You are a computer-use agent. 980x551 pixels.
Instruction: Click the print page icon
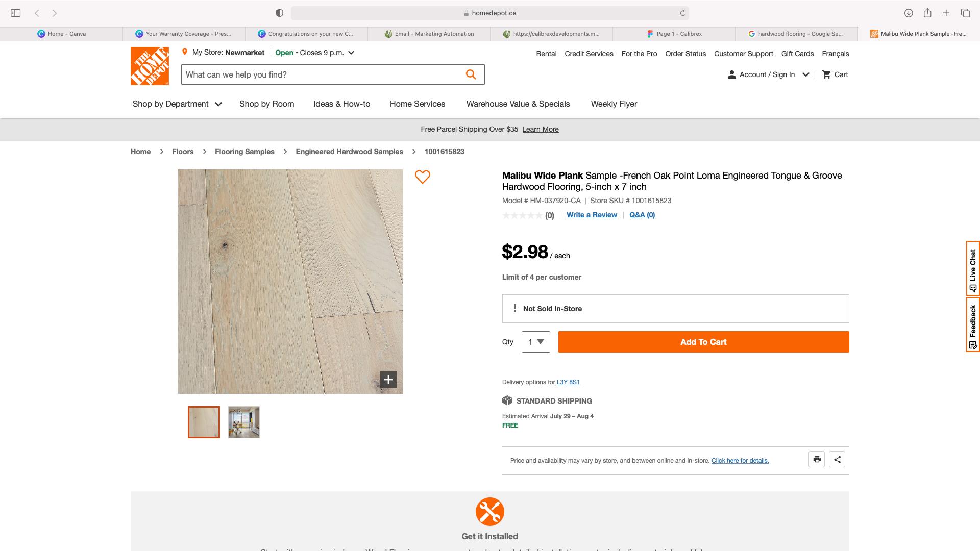817,459
